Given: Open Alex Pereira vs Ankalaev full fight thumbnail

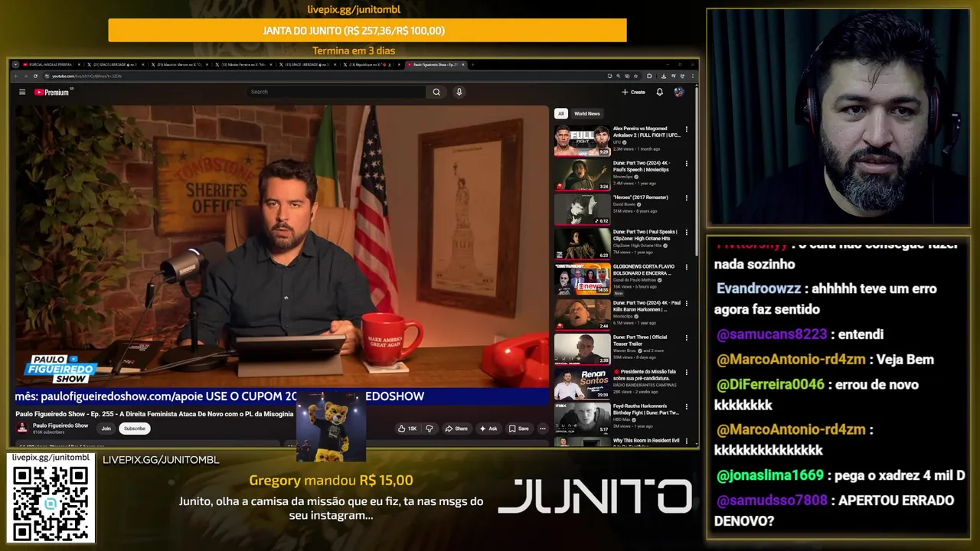Looking at the screenshot, I should click(582, 141).
